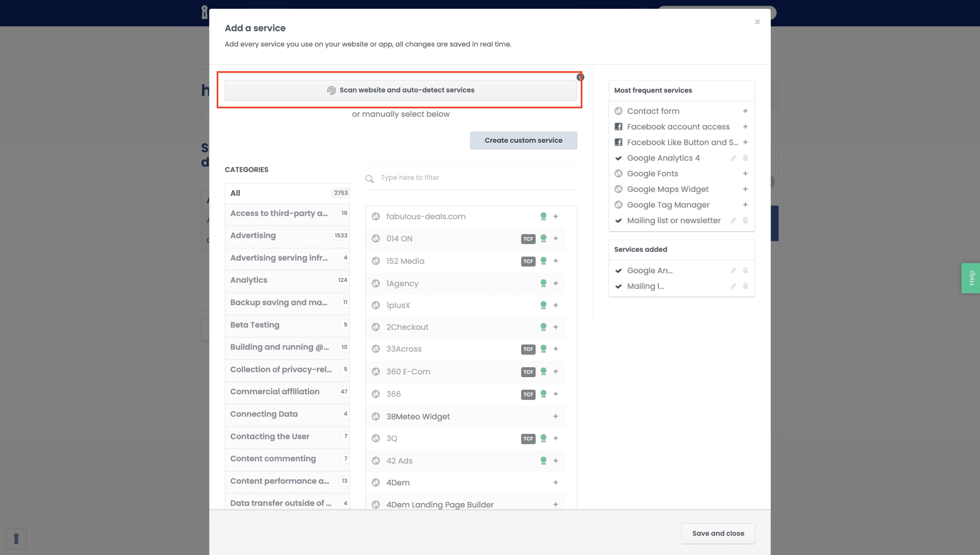Add Google Fonts with plus icon

point(745,173)
